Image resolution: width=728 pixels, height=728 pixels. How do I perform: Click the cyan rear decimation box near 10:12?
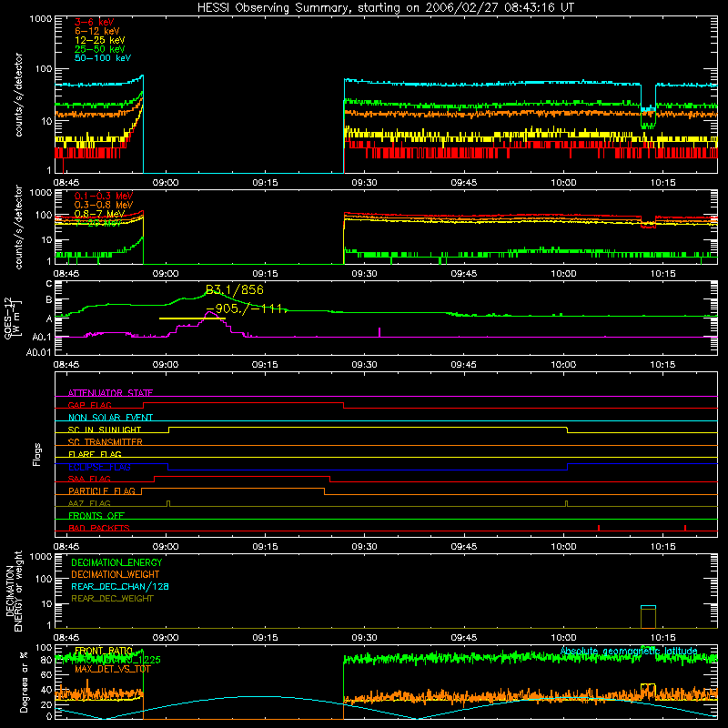(648, 607)
